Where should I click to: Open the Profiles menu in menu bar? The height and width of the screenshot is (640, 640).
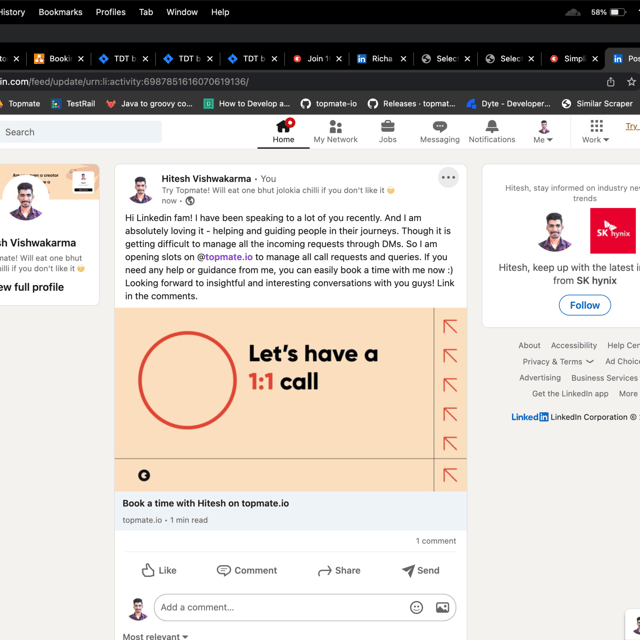111,12
